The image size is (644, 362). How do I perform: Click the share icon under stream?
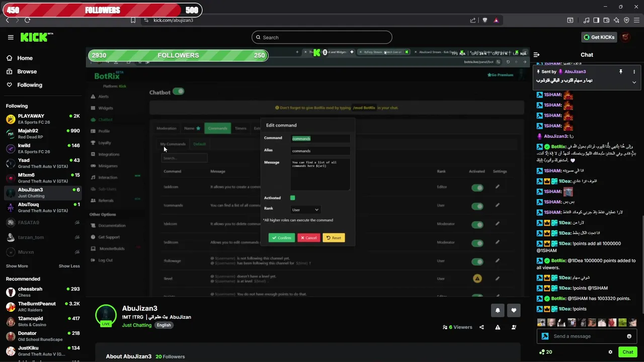[x=481, y=327]
